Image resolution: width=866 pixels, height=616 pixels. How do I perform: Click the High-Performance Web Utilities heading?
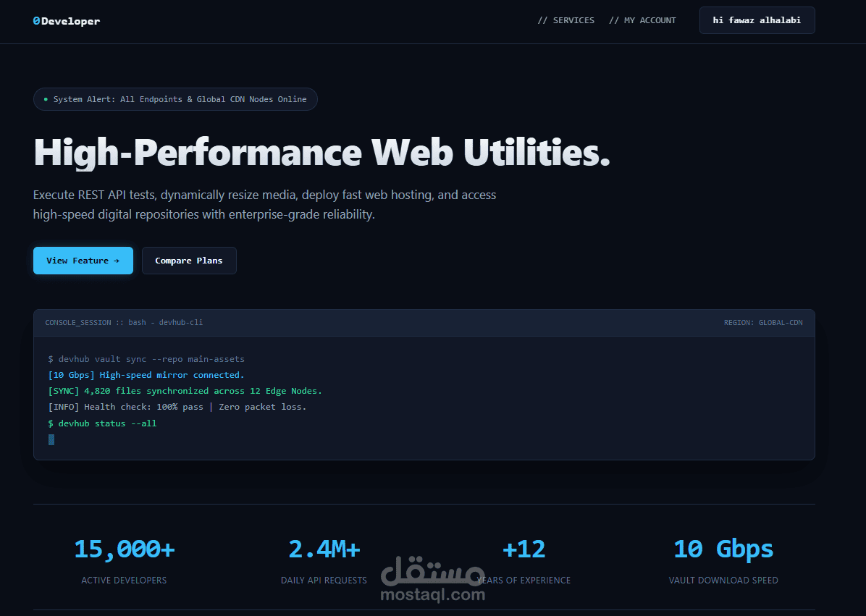point(321,152)
